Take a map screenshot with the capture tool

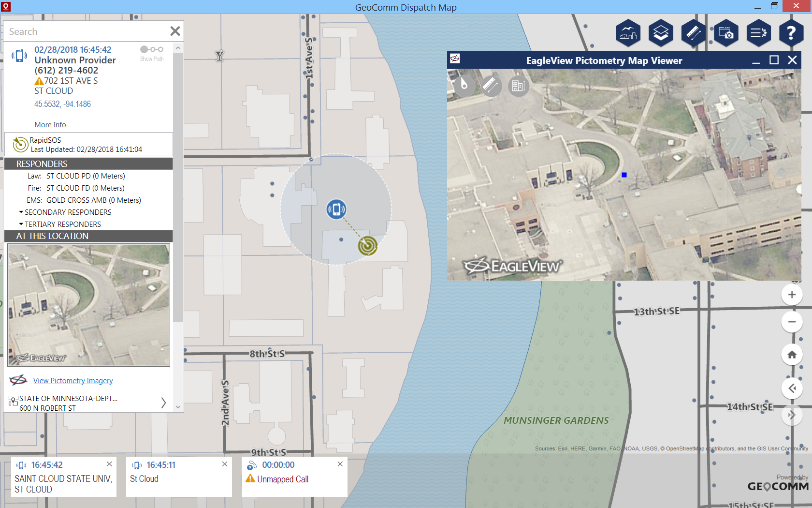pyautogui.click(x=726, y=33)
